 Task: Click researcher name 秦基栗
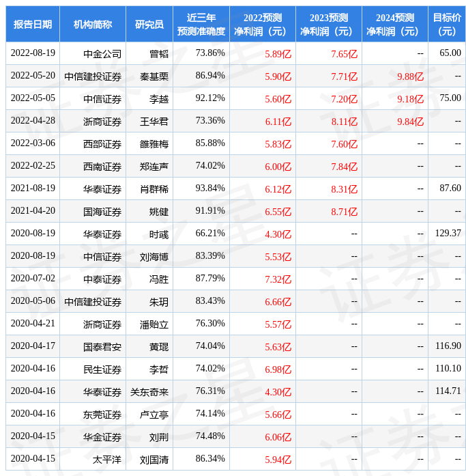pyautogui.click(x=154, y=76)
